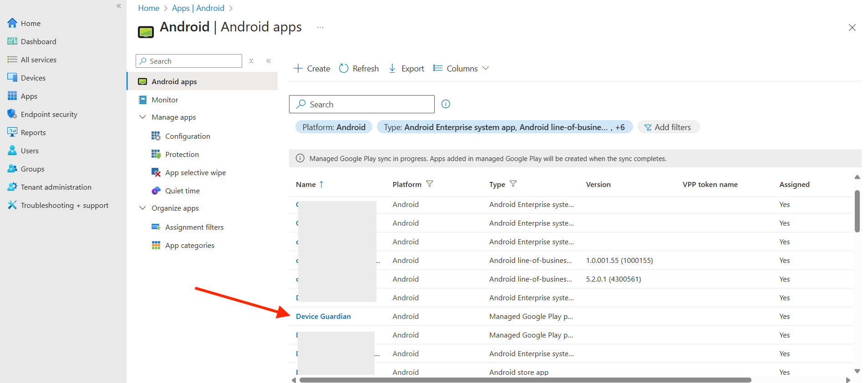Click the Add filters button
Image resolution: width=868 pixels, height=383 pixels.
(x=668, y=127)
